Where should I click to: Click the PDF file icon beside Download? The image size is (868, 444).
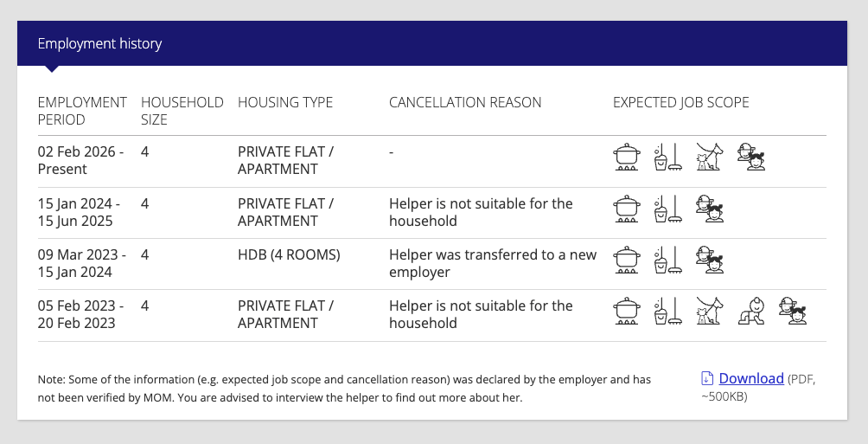tap(707, 378)
